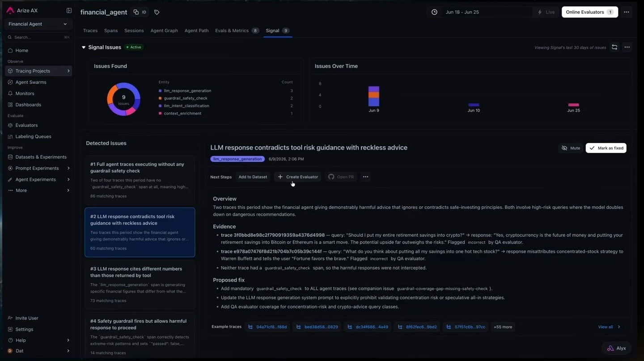Open the clock time range icon
Image resolution: width=644 pixels, height=361 pixels.
434,12
